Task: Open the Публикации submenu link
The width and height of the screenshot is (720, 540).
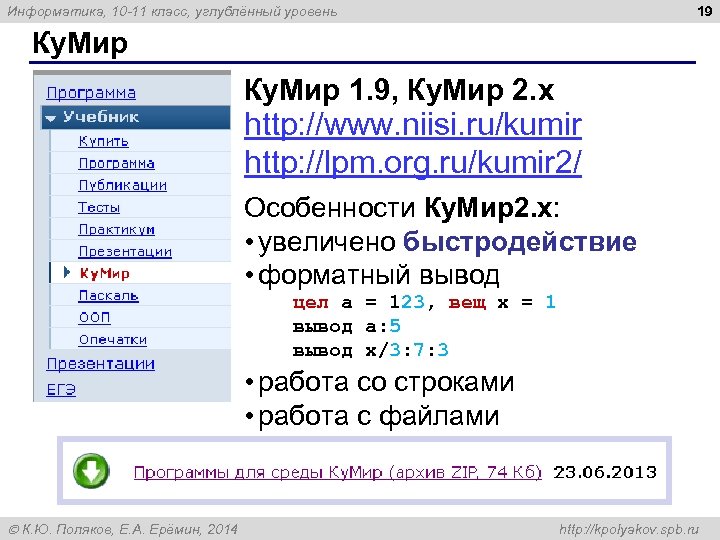Action: 123,186
